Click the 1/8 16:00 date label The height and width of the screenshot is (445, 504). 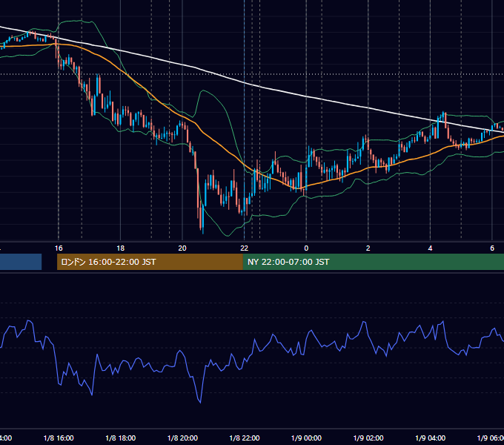click(x=59, y=438)
